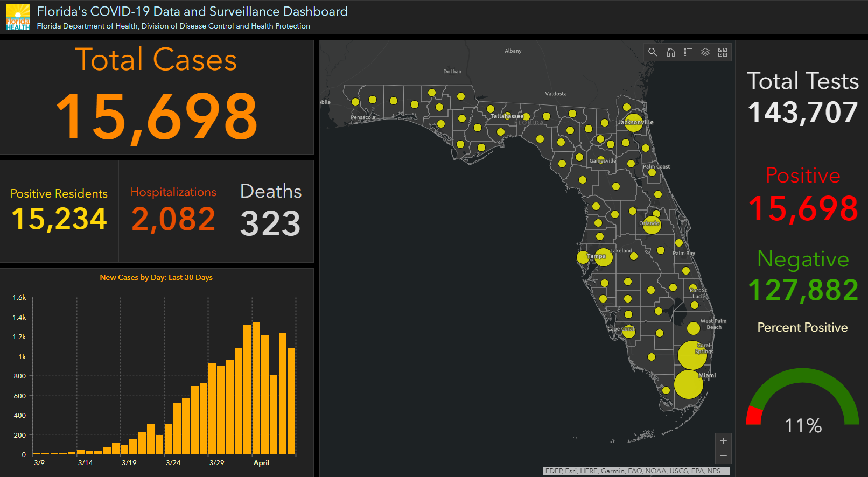868x477 pixels.
Task: Click the Total Tests 143,707 value
Action: click(x=803, y=113)
